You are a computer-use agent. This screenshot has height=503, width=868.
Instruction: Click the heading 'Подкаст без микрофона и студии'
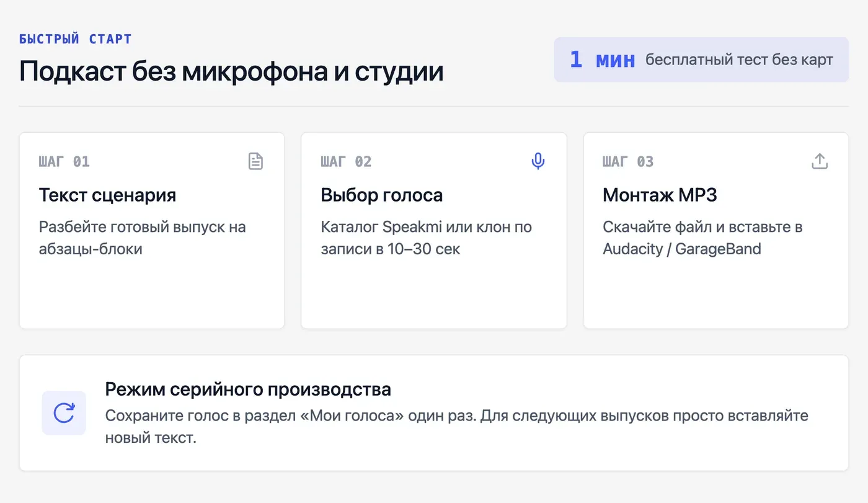pyautogui.click(x=231, y=71)
